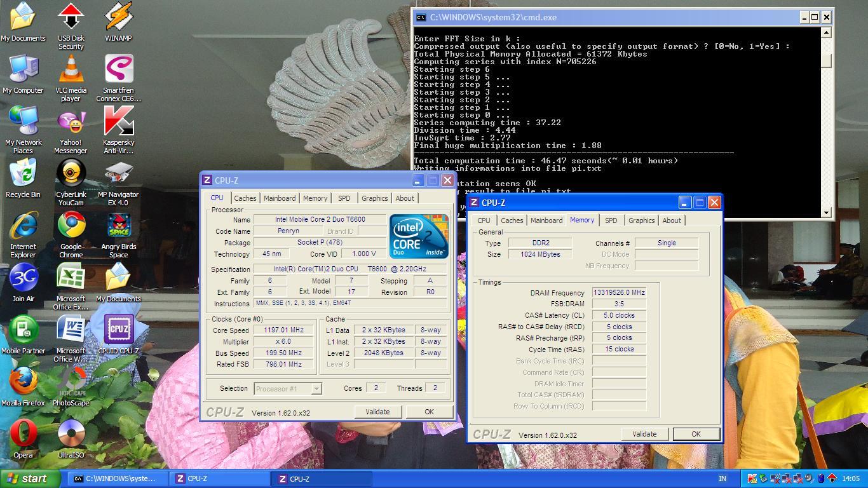Open SPD tab in left CPU-Z window
The image size is (868, 488).
pyautogui.click(x=344, y=198)
